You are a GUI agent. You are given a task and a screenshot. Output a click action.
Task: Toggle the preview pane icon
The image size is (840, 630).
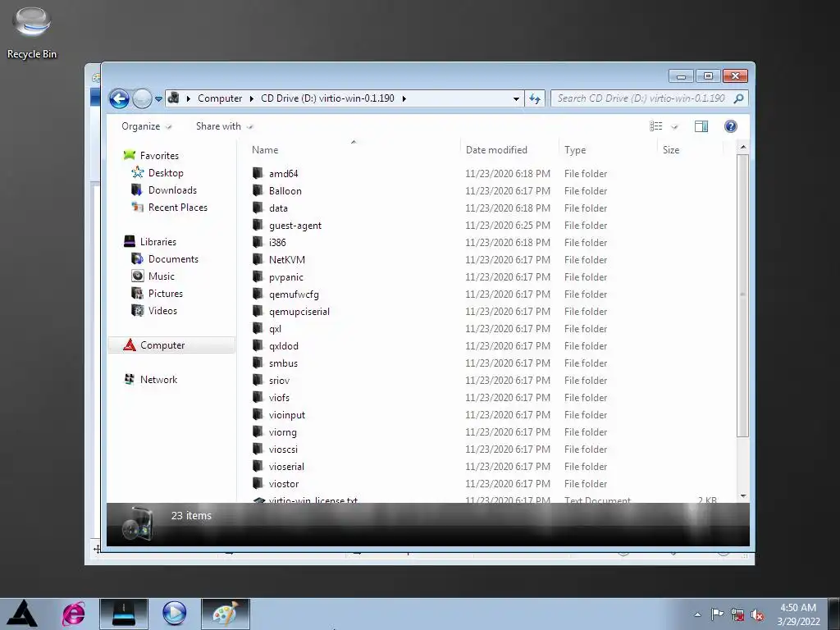coord(701,126)
